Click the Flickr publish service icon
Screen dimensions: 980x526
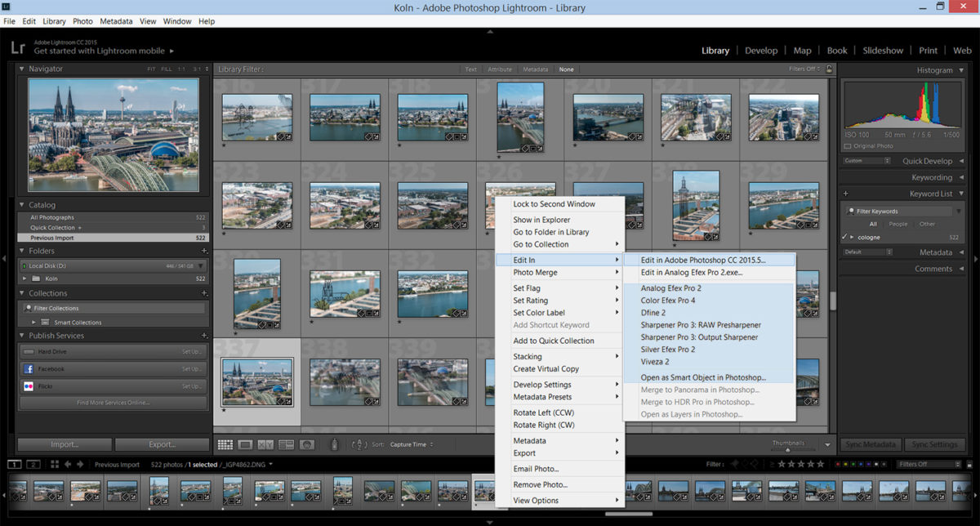[x=29, y=386]
